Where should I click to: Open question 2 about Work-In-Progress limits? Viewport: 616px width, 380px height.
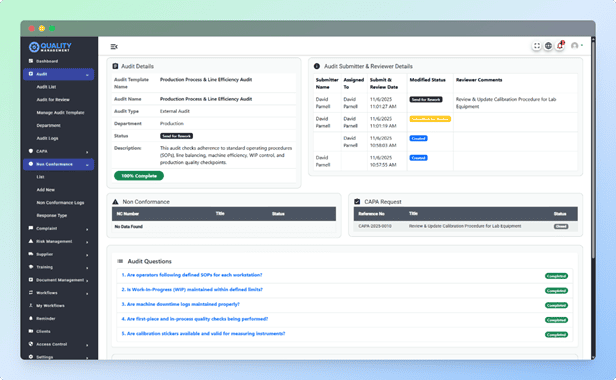pyautogui.click(x=192, y=290)
